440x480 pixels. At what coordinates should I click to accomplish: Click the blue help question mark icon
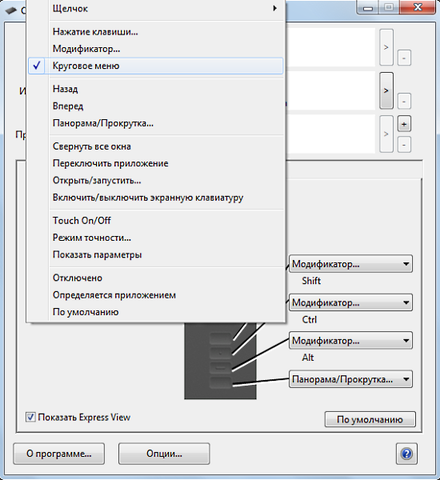pos(406,454)
